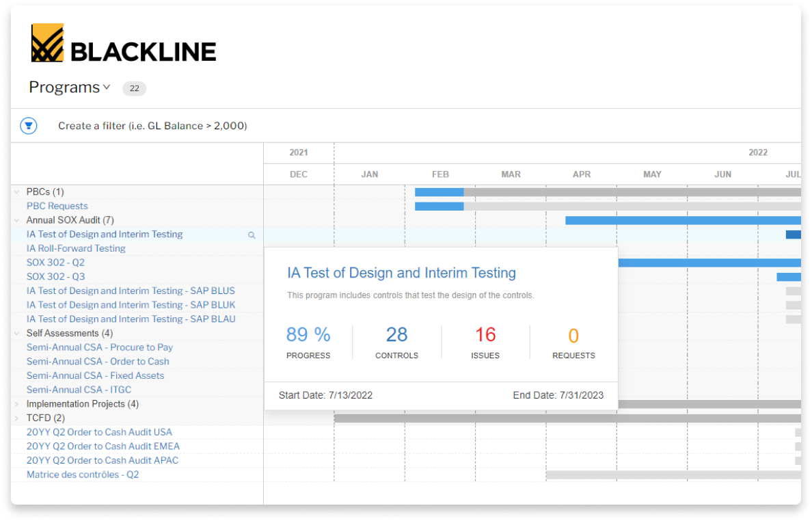812x521 pixels.
Task: Click the Annual SOX Audit timeline bar
Action: click(683, 221)
